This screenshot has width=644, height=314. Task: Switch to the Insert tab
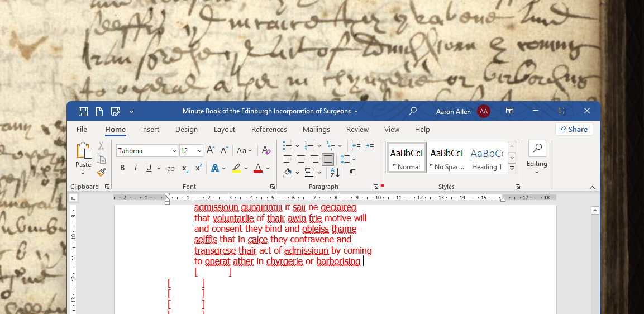(150, 130)
